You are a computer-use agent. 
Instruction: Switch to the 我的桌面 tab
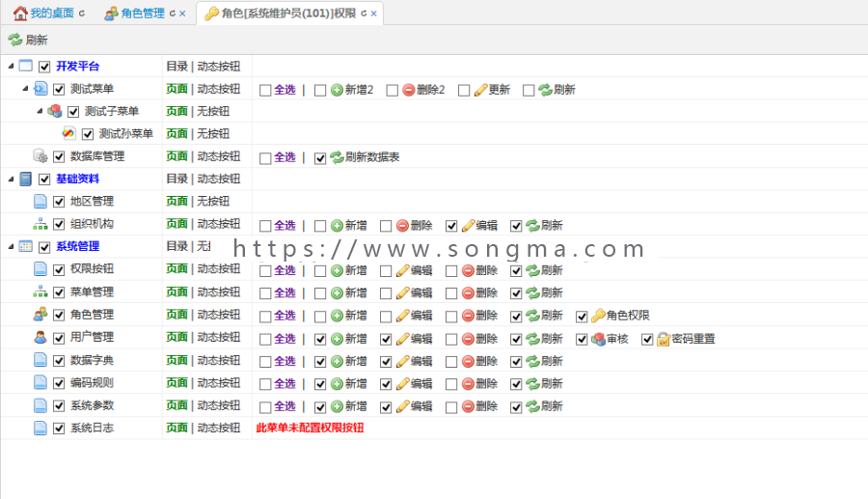[x=52, y=14]
